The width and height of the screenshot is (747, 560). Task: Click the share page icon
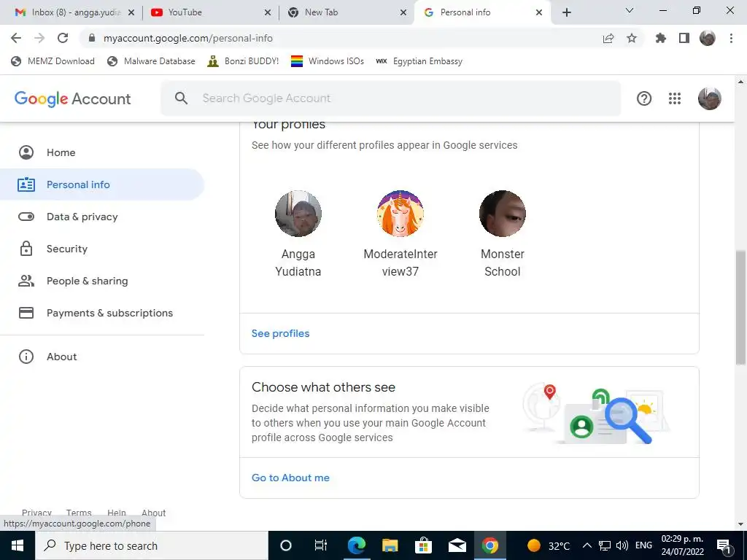[x=608, y=38]
